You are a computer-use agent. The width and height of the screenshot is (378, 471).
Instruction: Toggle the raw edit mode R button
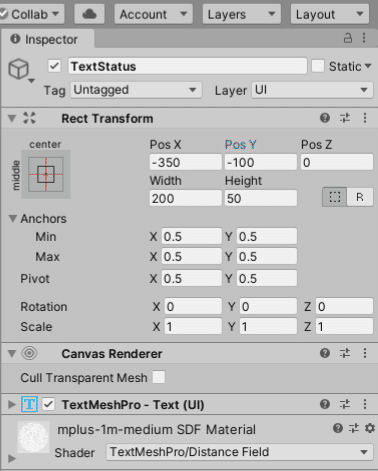point(360,197)
